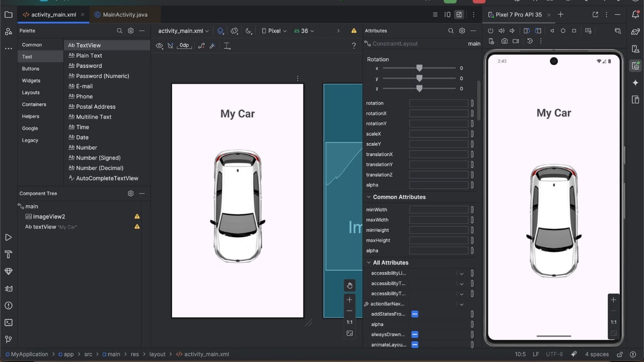
Task: Adjust the Rotation z slider
Action: pos(419,88)
